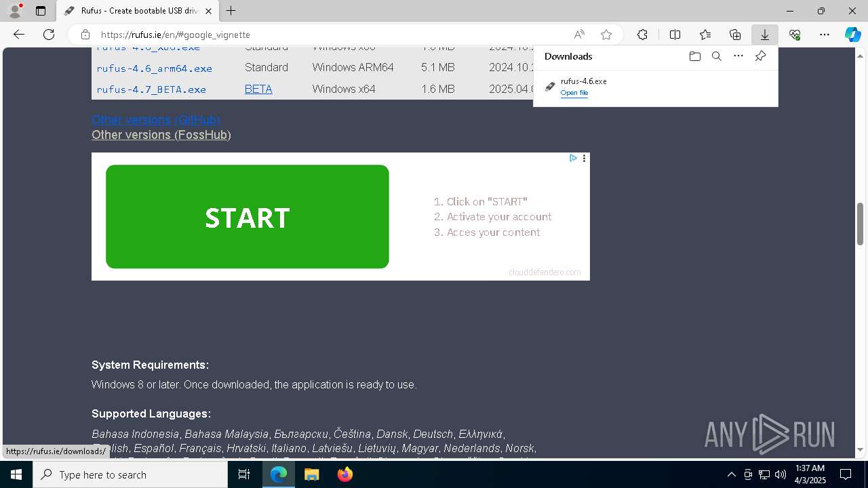This screenshot has width=868, height=488.
Task: Open a new tab with plus button
Action: (x=231, y=11)
